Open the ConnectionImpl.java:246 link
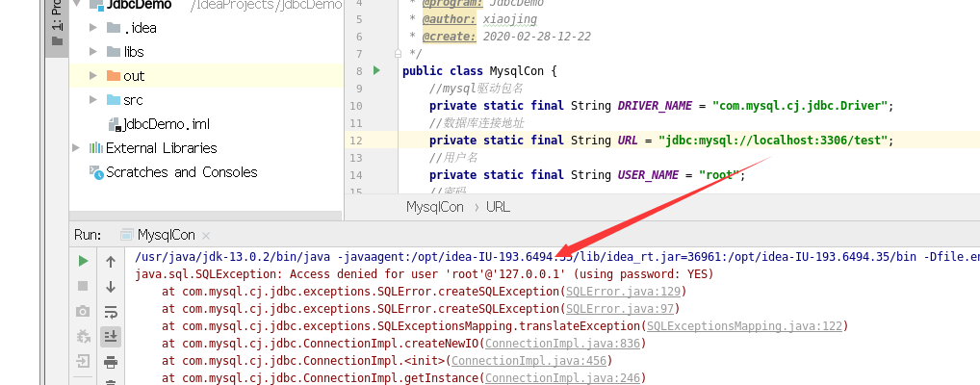The image size is (980, 385). coord(562,378)
